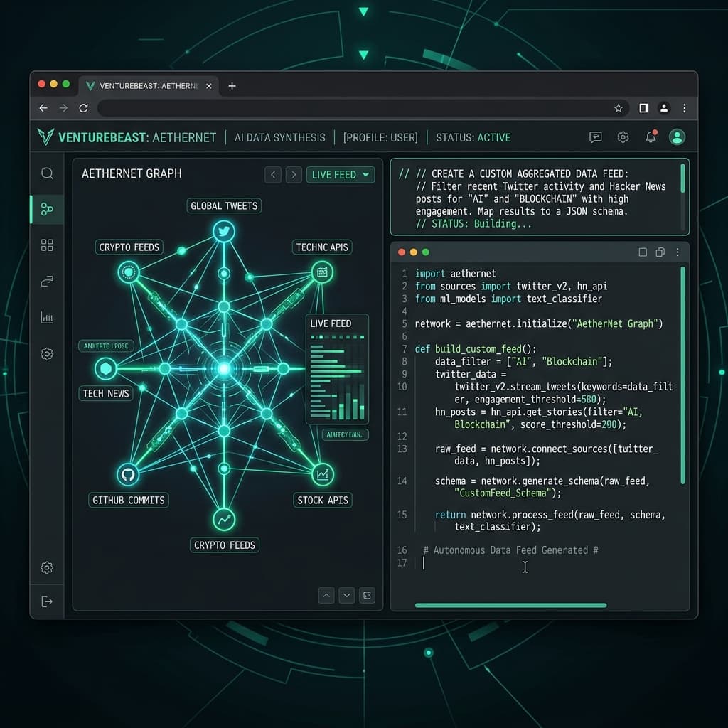Click the Technc APIs node icon
The width and height of the screenshot is (728, 728).
coord(322,272)
